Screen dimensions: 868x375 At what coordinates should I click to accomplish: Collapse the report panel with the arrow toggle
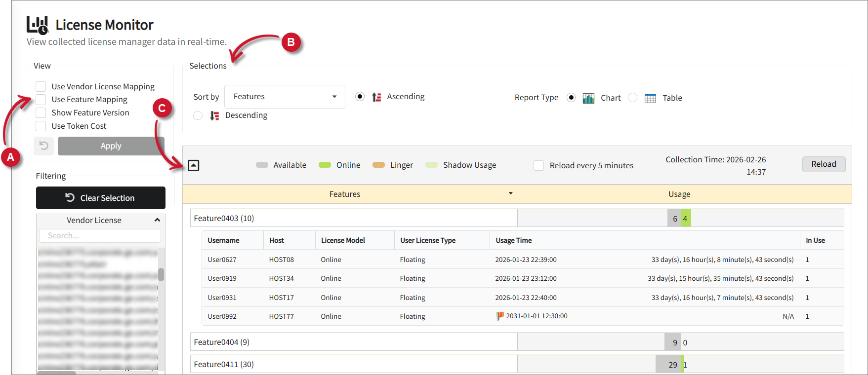click(x=194, y=165)
